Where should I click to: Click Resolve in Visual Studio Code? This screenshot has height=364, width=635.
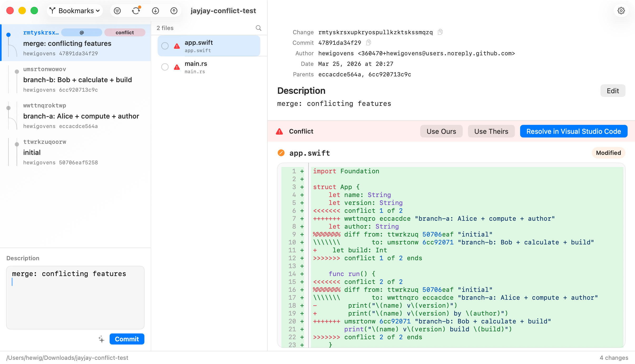click(x=573, y=131)
